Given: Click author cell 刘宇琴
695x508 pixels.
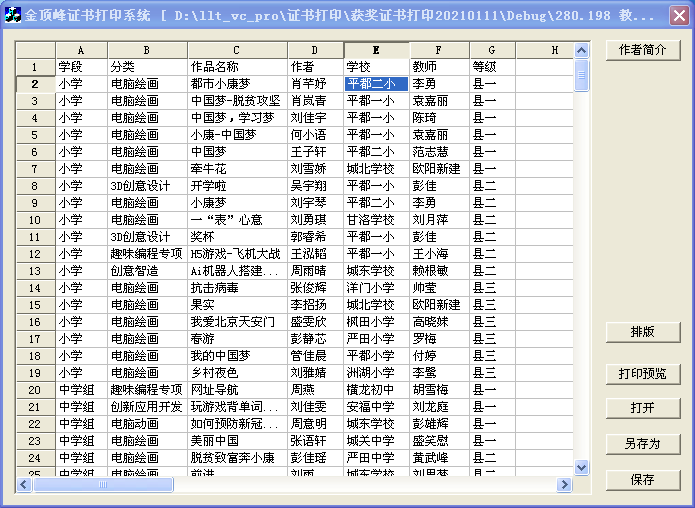Looking at the screenshot, I should click(x=316, y=203).
